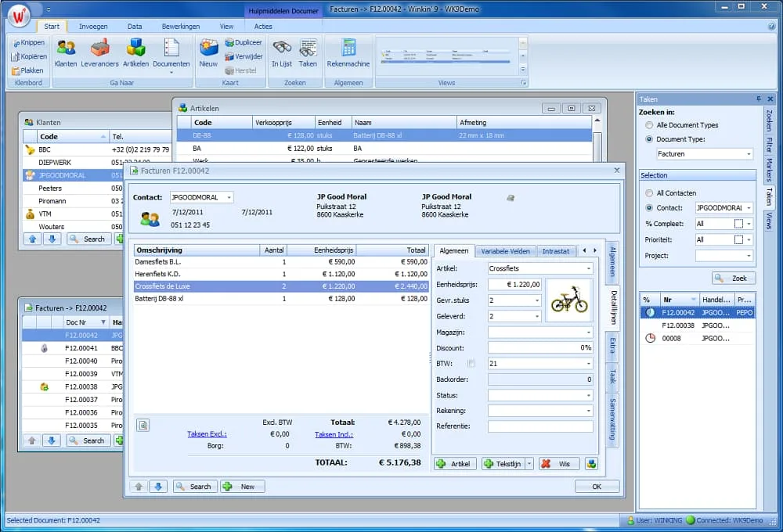Select the Document Type radio button
Viewport: 783px width, 532px height.
tap(648, 138)
